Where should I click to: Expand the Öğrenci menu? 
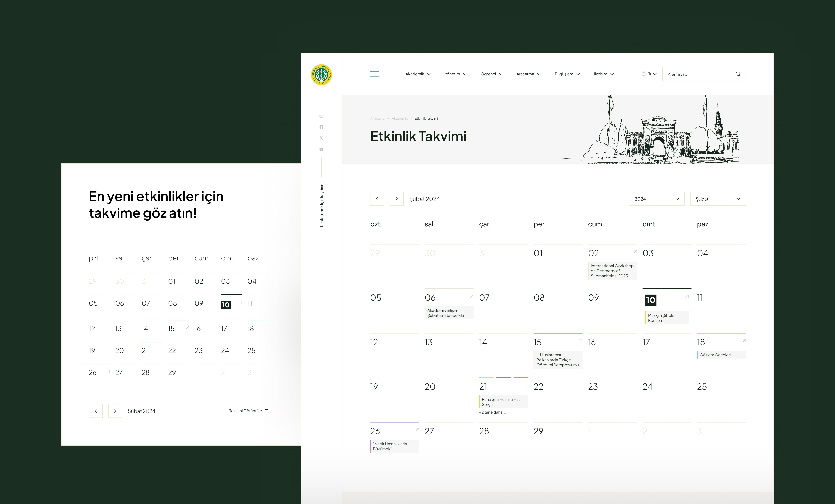click(491, 74)
